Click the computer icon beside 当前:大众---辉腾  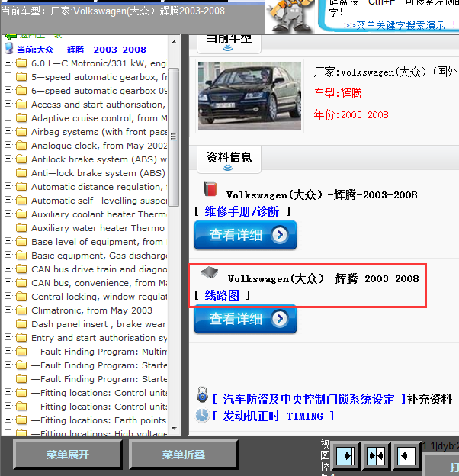tap(9, 49)
